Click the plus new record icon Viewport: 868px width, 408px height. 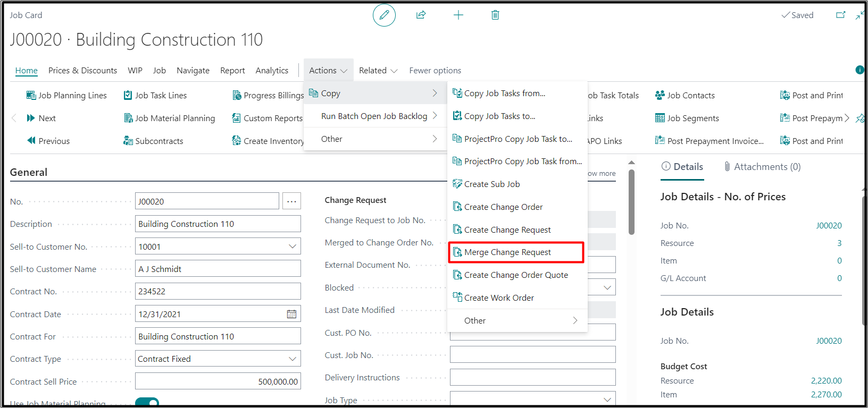458,15
